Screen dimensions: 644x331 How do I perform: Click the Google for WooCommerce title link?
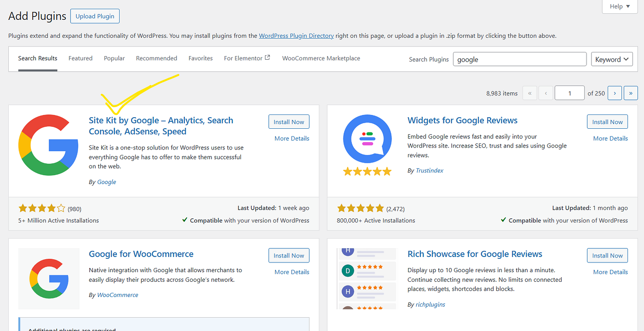pyautogui.click(x=141, y=254)
